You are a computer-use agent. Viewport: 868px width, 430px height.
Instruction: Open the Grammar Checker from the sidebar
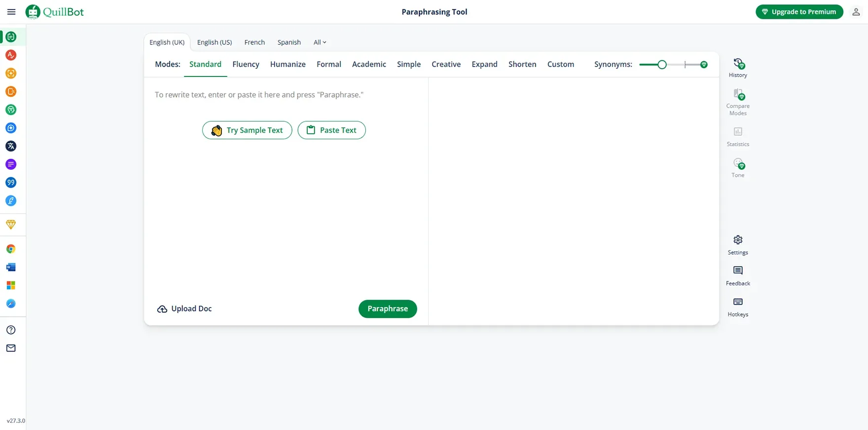pos(11,55)
